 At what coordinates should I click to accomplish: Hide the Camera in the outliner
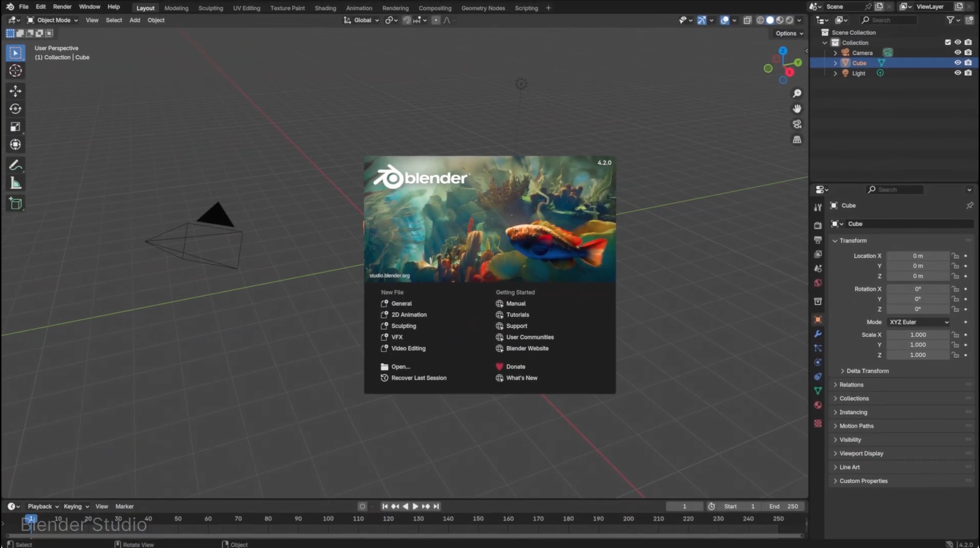point(957,53)
